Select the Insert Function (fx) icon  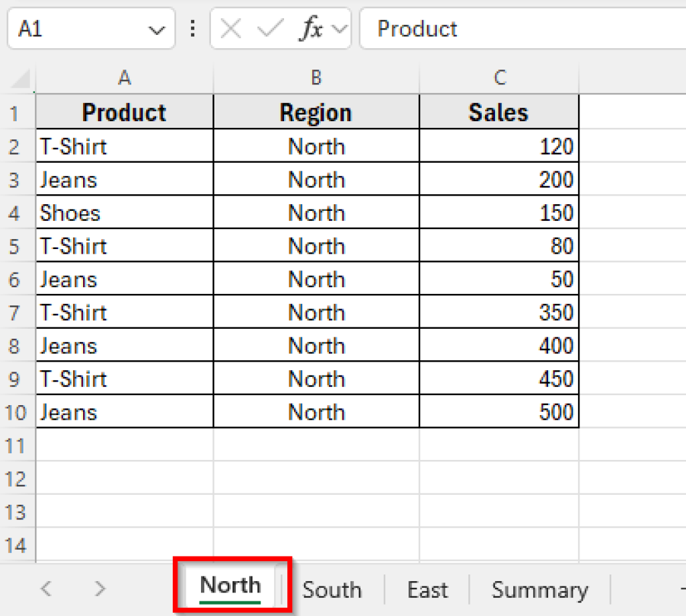click(x=310, y=28)
